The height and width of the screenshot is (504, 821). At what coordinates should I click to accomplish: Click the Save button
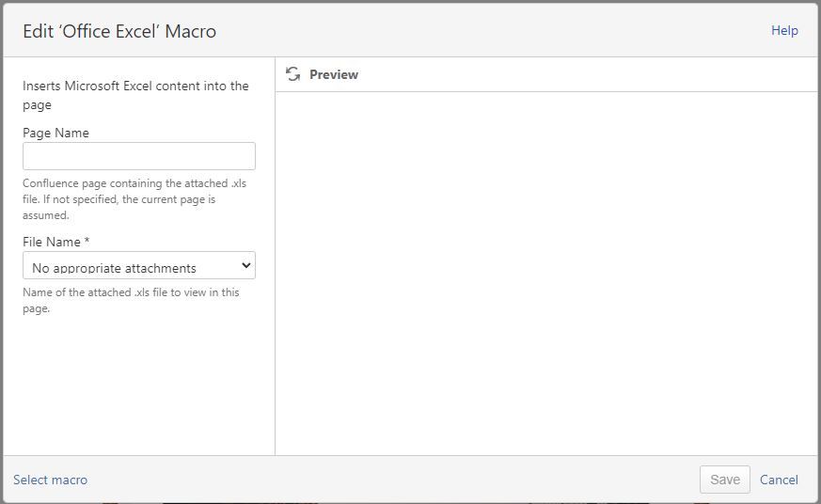coord(725,480)
